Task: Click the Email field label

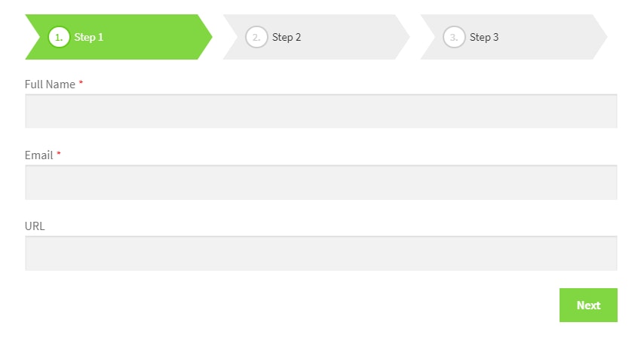Action: click(x=39, y=155)
